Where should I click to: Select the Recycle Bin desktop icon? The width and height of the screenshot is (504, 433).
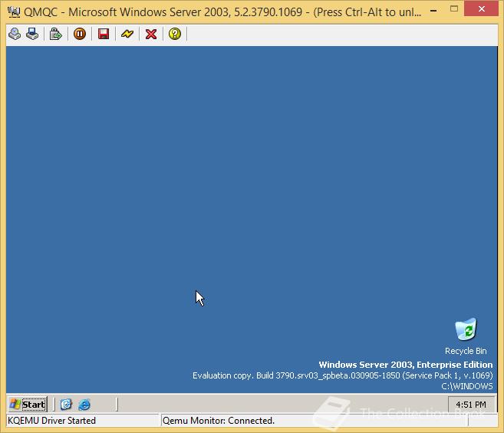[x=466, y=336]
